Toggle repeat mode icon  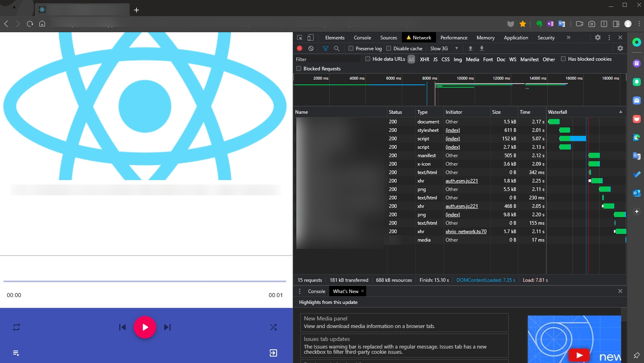tap(16, 327)
